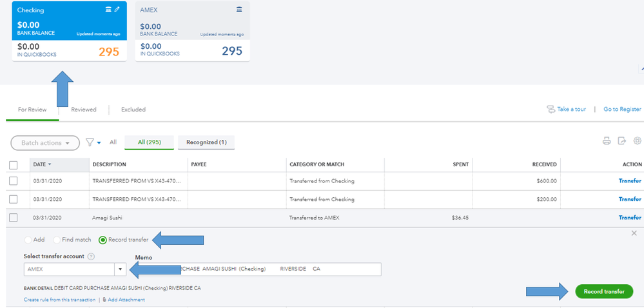The image size is (644, 308).
Task: Open table settings gear icon
Action: [638, 141]
